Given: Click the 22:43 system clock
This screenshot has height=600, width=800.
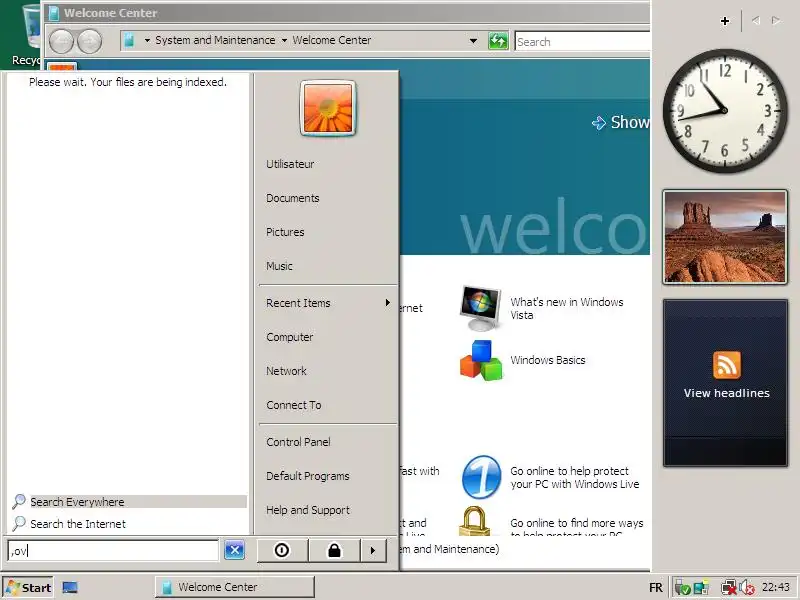Looking at the screenshot, I should click(775, 587).
